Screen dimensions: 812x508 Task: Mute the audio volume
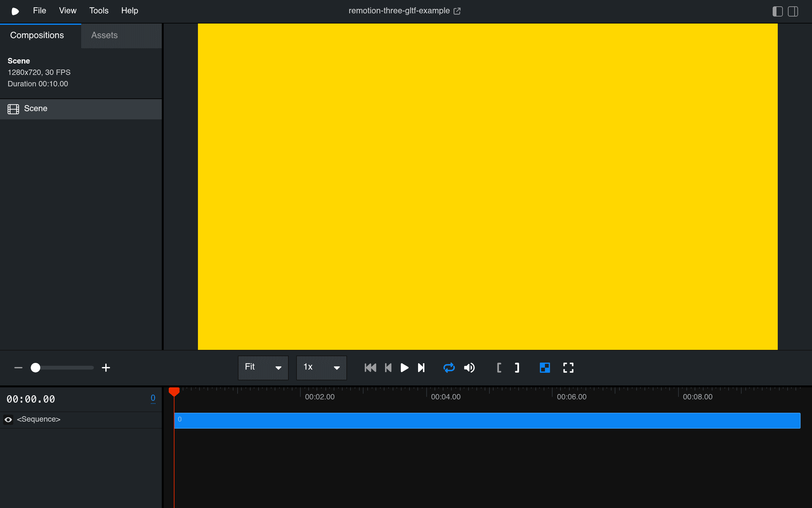(469, 368)
